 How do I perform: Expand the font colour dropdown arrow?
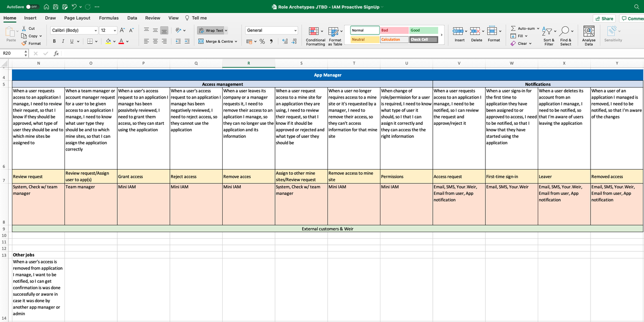127,41
